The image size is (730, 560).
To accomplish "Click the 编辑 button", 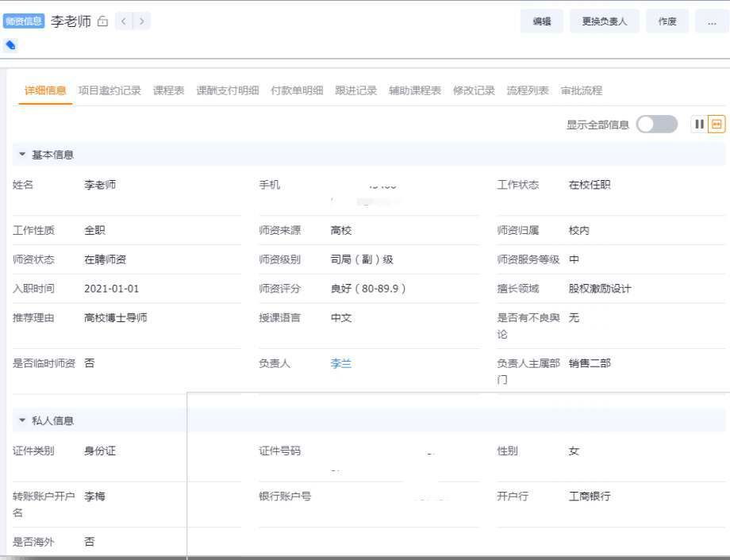I will point(542,21).
